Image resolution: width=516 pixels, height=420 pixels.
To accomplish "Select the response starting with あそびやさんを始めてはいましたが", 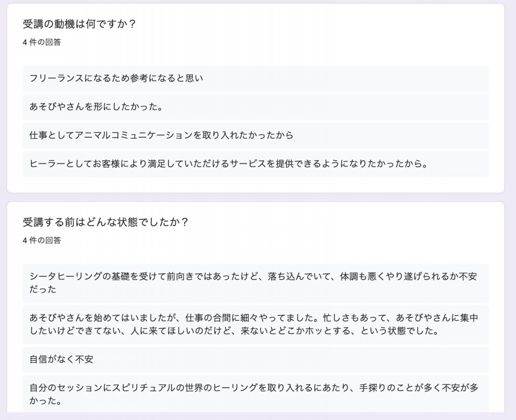I will point(256,324).
